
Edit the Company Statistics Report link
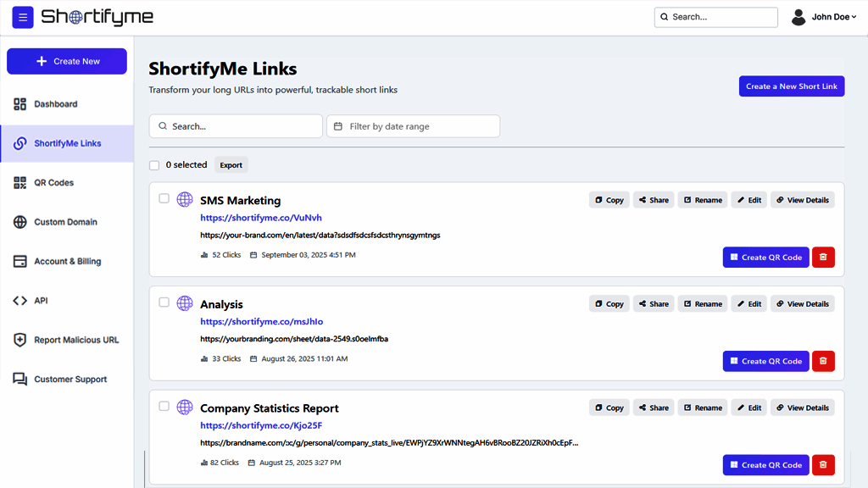pos(748,408)
